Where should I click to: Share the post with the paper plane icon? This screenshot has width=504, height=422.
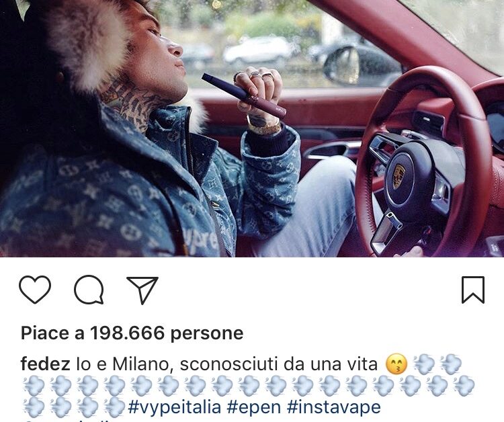pyautogui.click(x=142, y=290)
